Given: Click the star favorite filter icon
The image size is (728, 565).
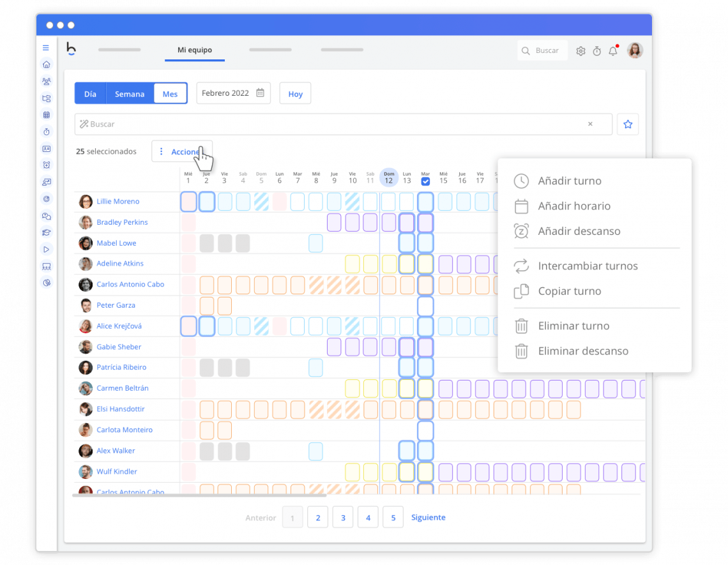Looking at the screenshot, I should [x=628, y=124].
